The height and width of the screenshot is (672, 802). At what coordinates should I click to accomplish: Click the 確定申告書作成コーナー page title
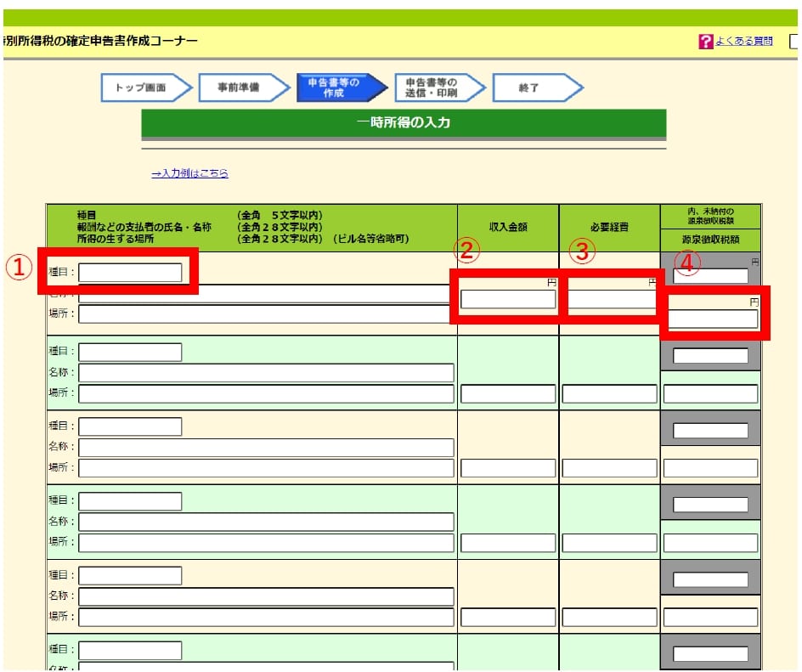coord(101,41)
